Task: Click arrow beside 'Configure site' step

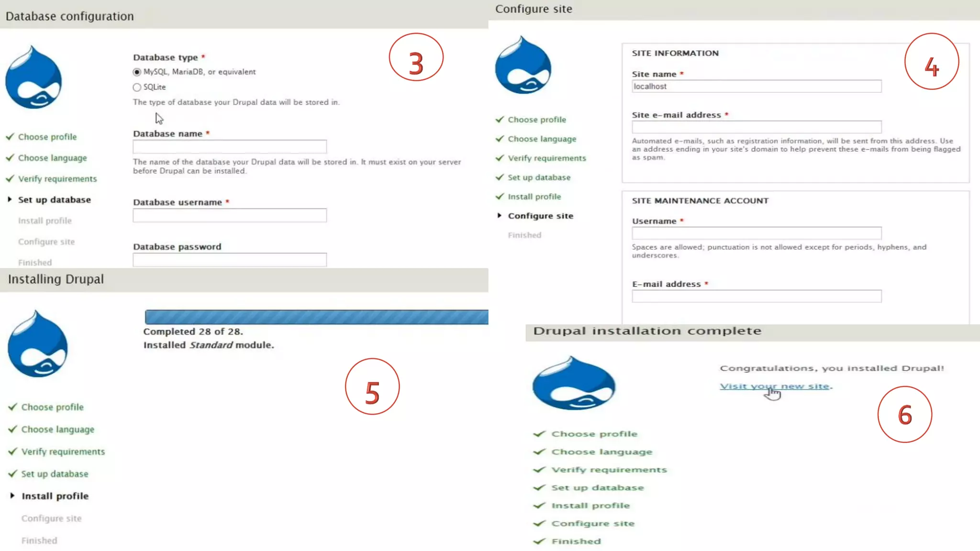Action: [x=499, y=216]
